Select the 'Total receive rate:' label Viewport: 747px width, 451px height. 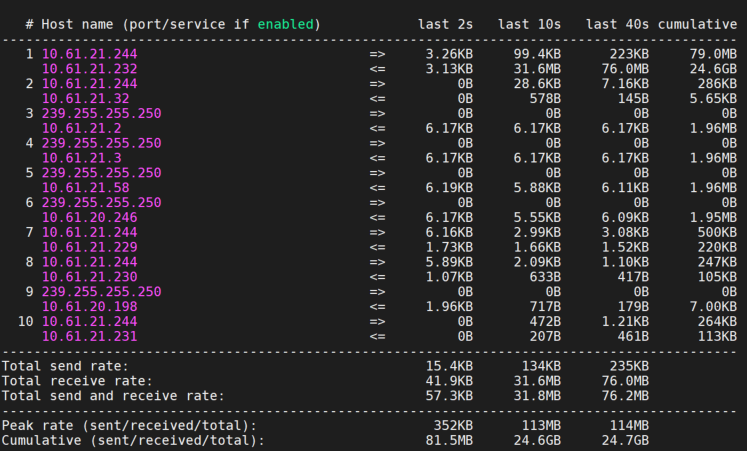pyautogui.click(x=77, y=381)
